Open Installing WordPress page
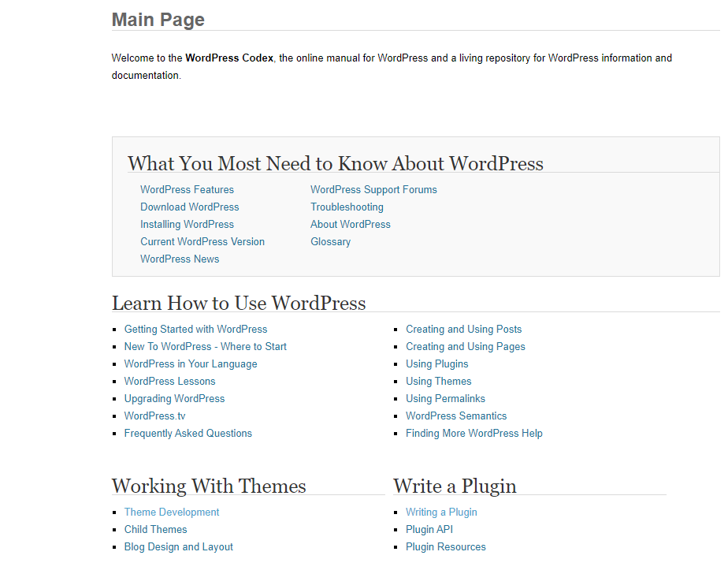The width and height of the screenshot is (728, 574). (x=187, y=225)
